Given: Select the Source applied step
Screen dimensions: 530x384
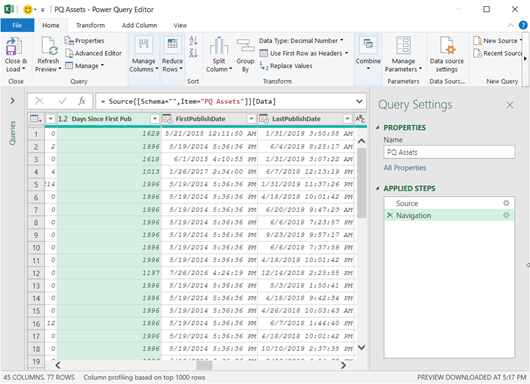Looking at the screenshot, I should pyautogui.click(x=449, y=203).
